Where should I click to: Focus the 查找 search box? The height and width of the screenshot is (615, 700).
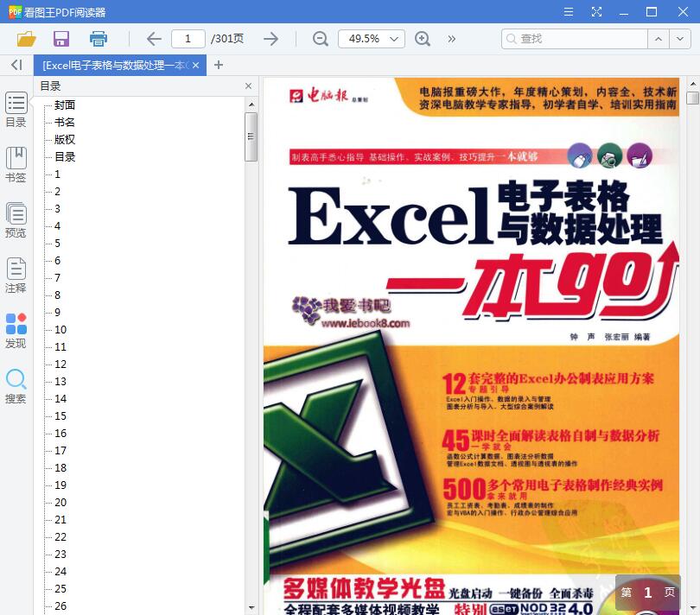pos(575,39)
